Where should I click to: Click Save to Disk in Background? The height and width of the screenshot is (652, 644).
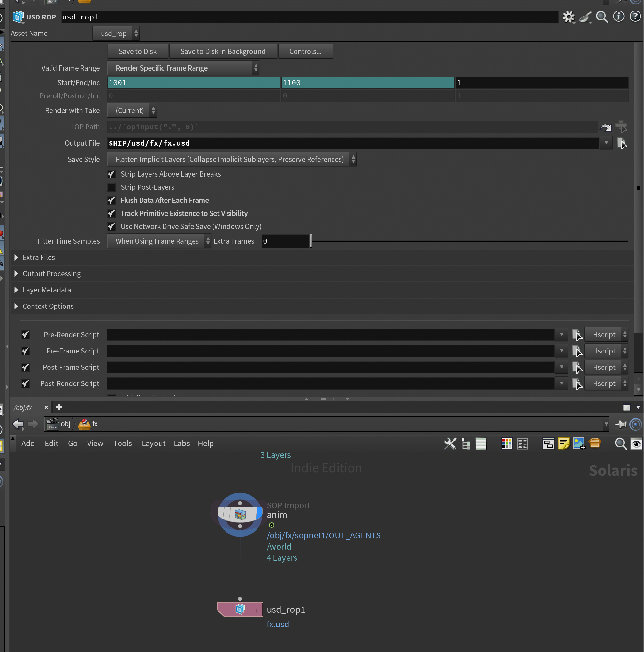coord(223,52)
